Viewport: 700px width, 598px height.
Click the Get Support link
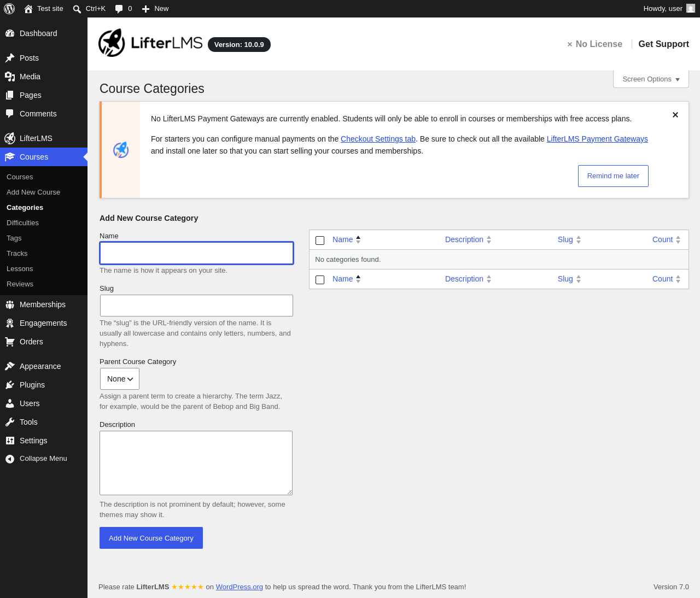tap(663, 44)
